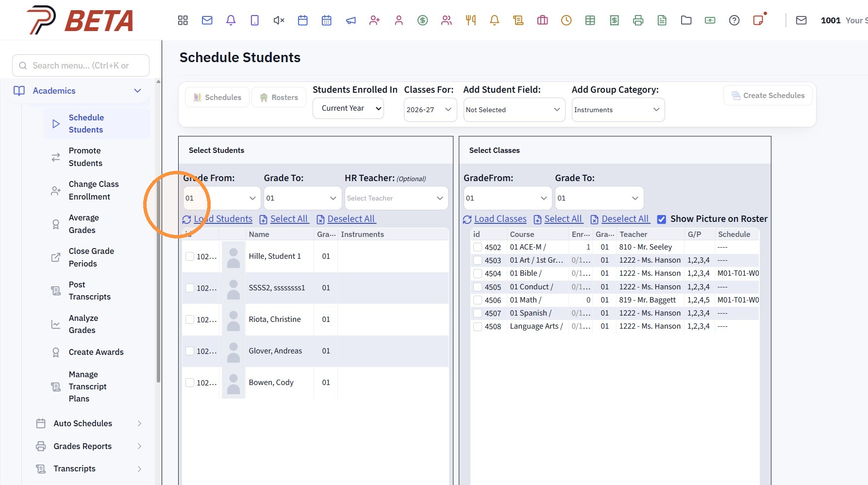Open the green dollar circle icon

(423, 20)
